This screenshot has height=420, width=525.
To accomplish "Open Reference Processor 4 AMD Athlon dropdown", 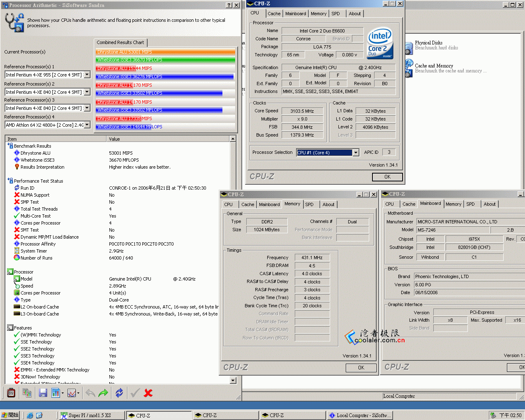I will click(x=87, y=125).
